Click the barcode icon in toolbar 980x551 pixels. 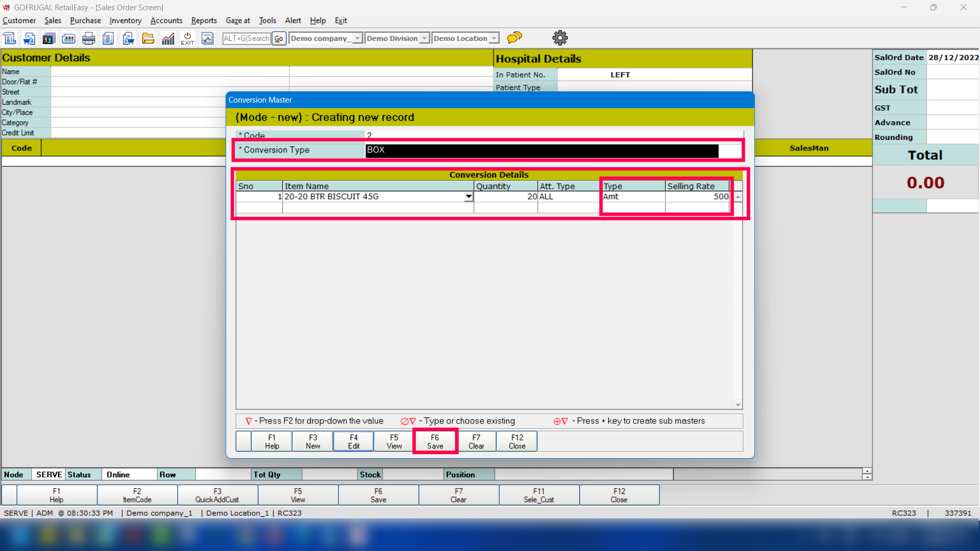[68, 38]
